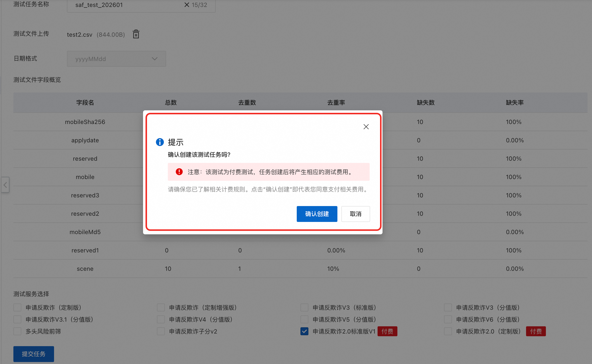Click the 提交任务 submit button
Viewport: 592px width, 364px height.
tap(34, 354)
